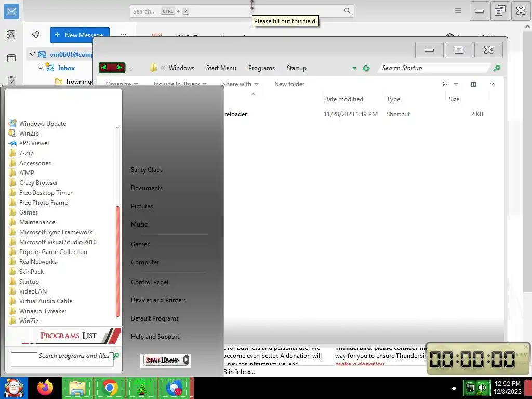Click the programs list scrollbar thumb
Screen dimensions: 532x399
(x=118, y=261)
